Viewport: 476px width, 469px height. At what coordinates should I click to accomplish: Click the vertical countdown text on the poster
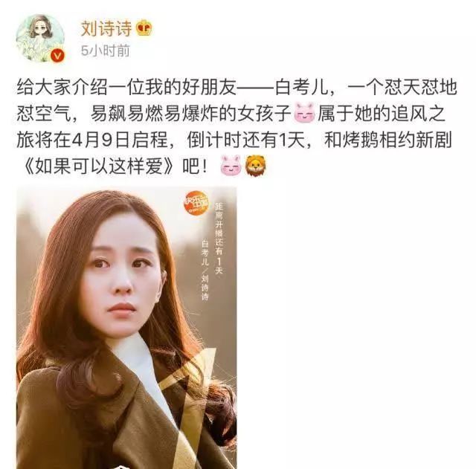[x=219, y=239]
